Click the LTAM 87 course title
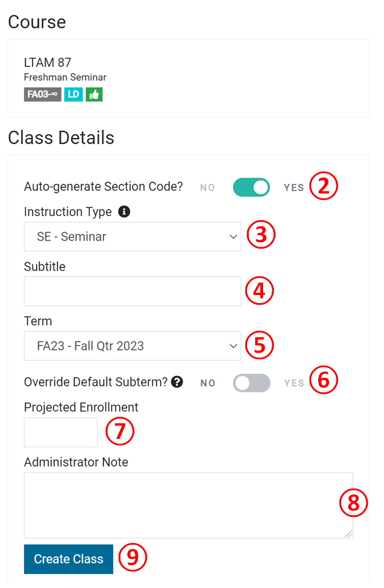The height and width of the screenshot is (588, 384). (47, 62)
